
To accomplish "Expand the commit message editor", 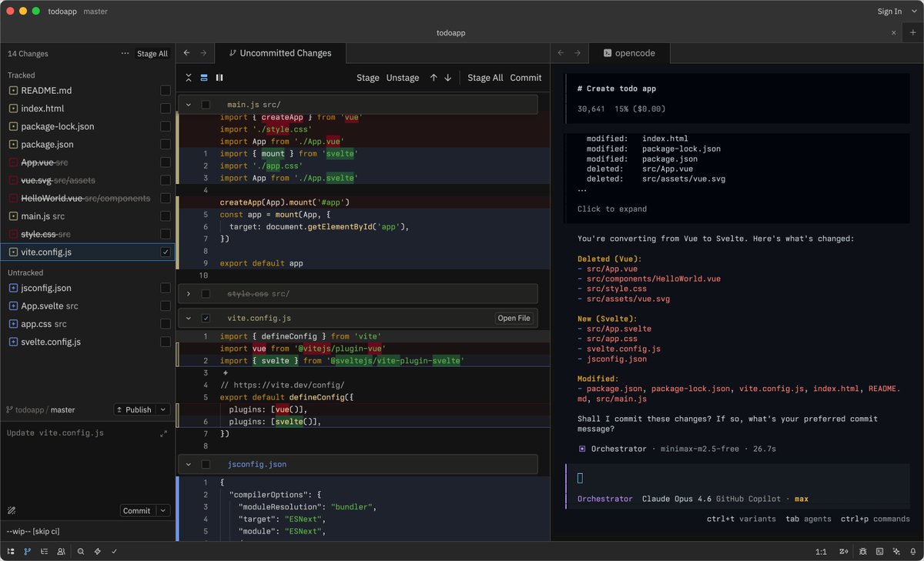I will (x=163, y=434).
